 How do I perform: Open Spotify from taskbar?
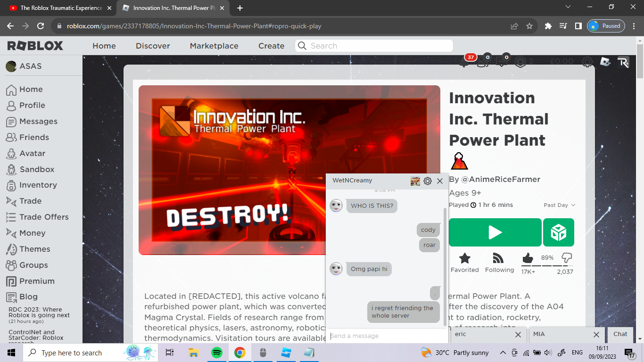216,353
